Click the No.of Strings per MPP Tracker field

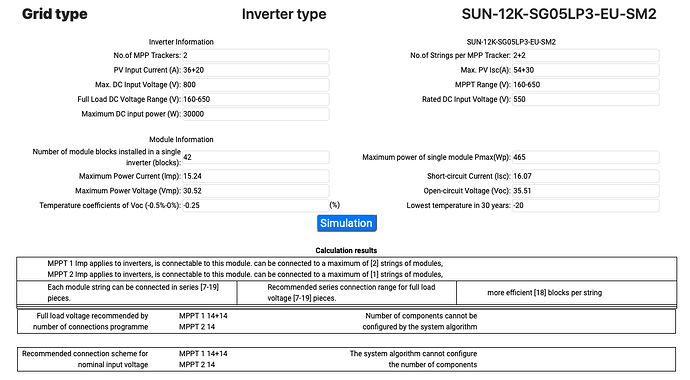[x=586, y=55]
